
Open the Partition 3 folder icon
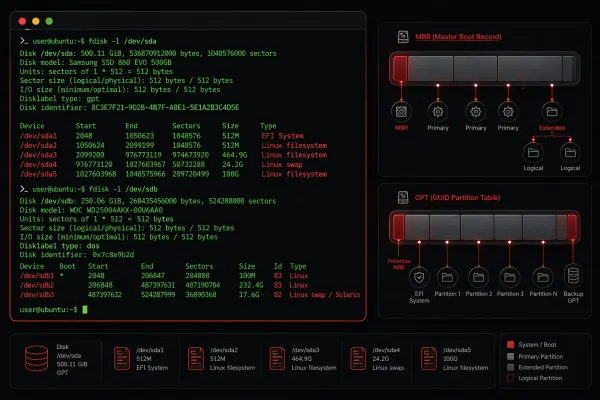510,277
